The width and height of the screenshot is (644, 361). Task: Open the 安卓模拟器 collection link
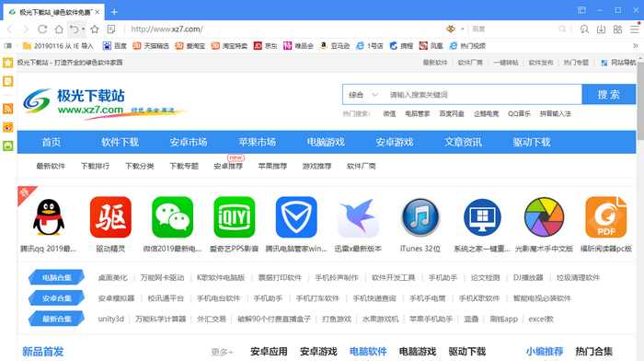click(x=116, y=298)
